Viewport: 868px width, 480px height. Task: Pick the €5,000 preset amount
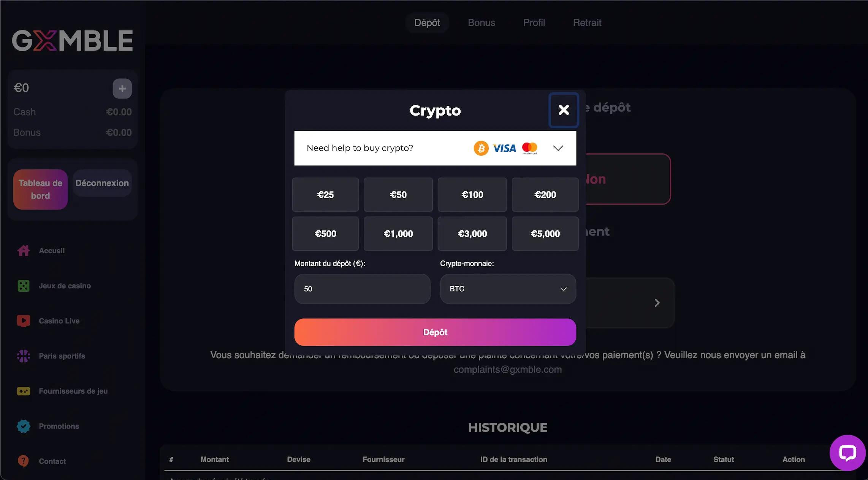[545, 234]
